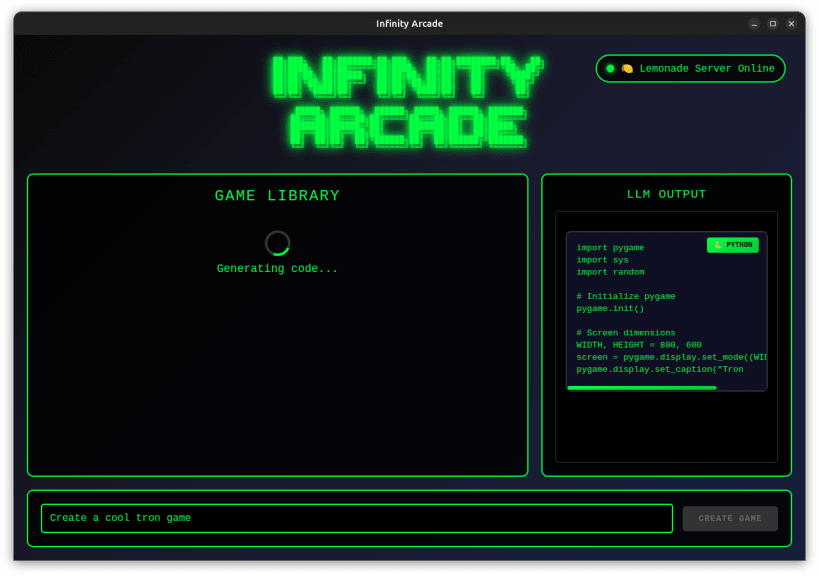Click the 'import random' code line

(610, 272)
